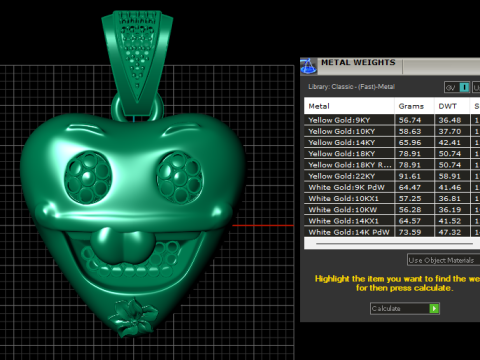The image size is (480, 360).
Task: Click the 64.47 grams value
Action: point(410,187)
